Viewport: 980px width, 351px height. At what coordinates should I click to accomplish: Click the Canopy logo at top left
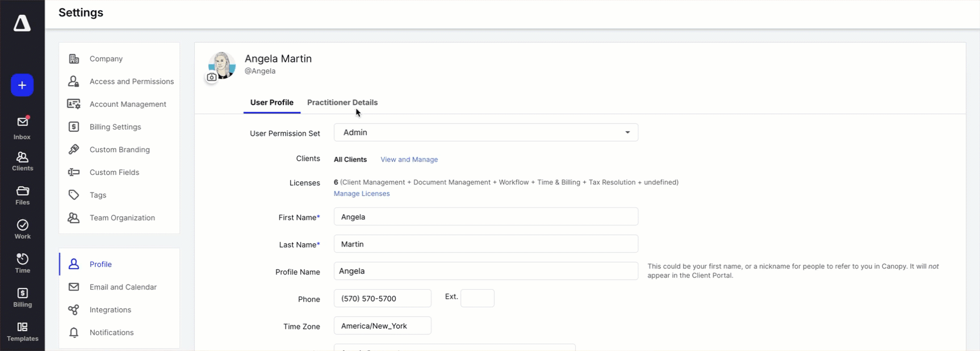tap(22, 23)
